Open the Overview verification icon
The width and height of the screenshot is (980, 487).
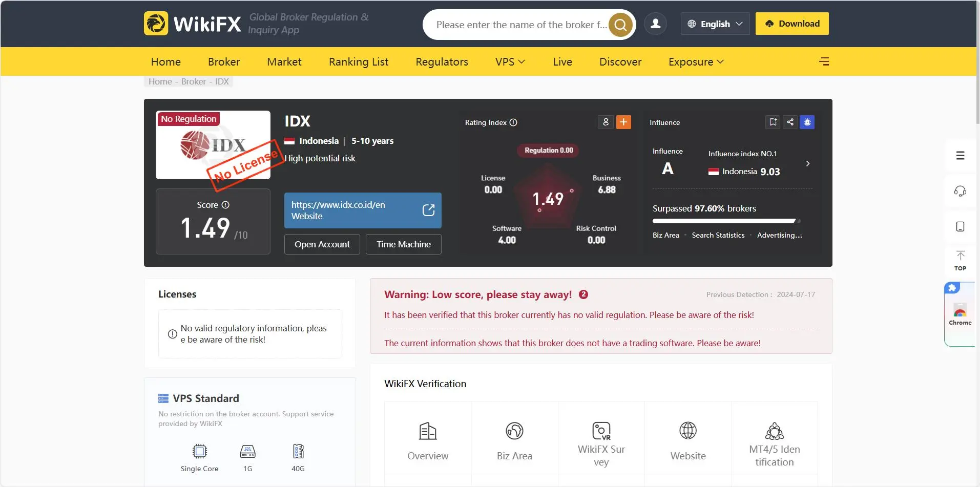pos(428,431)
